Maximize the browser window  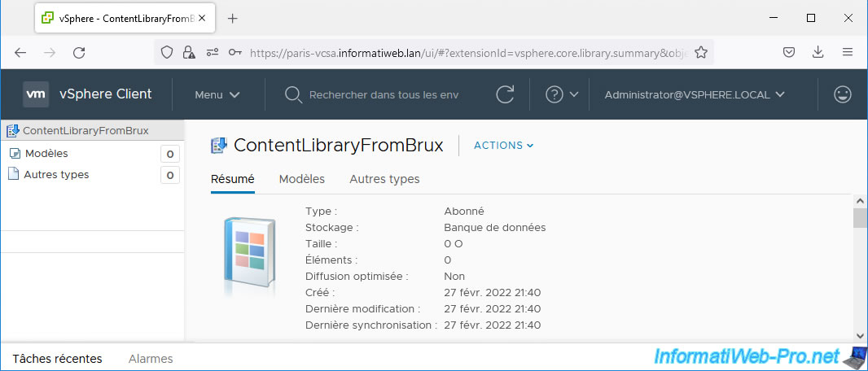811,18
